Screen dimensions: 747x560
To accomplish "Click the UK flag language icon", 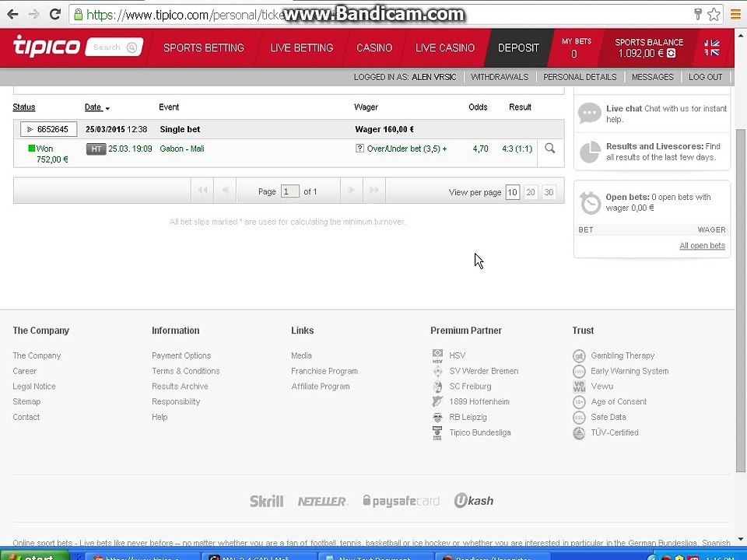I will pos(712,47).
